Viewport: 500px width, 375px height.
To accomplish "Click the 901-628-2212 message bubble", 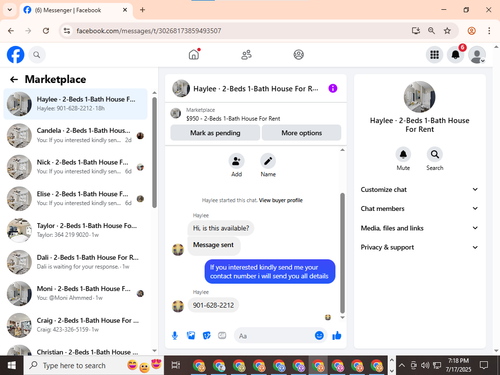I will pyautogui.click(x=213, y=305).
